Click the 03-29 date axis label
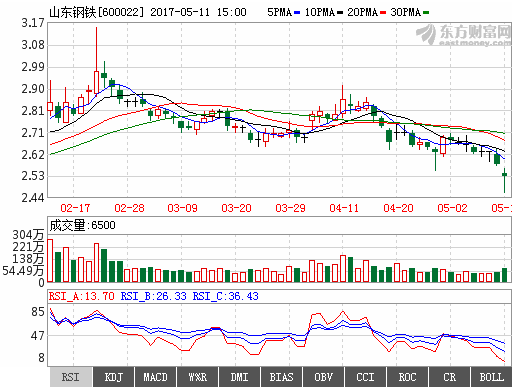This screenshot has height=388, width=513. point(290,208)
